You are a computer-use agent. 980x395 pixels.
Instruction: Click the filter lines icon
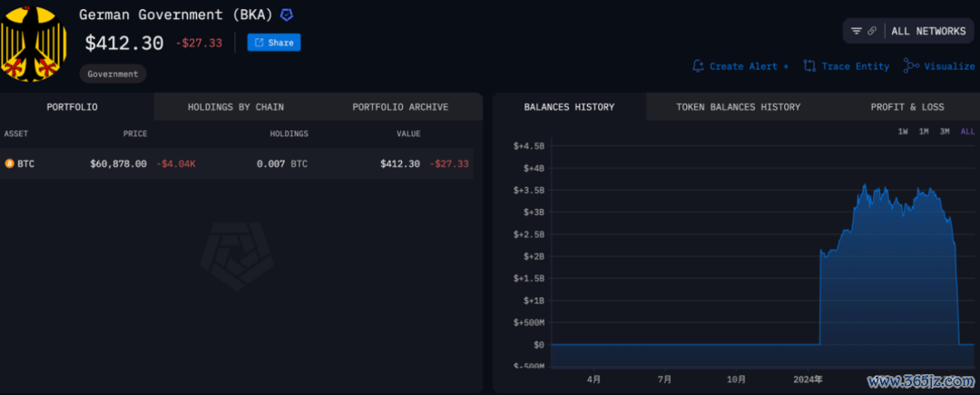tap(857, 31)
